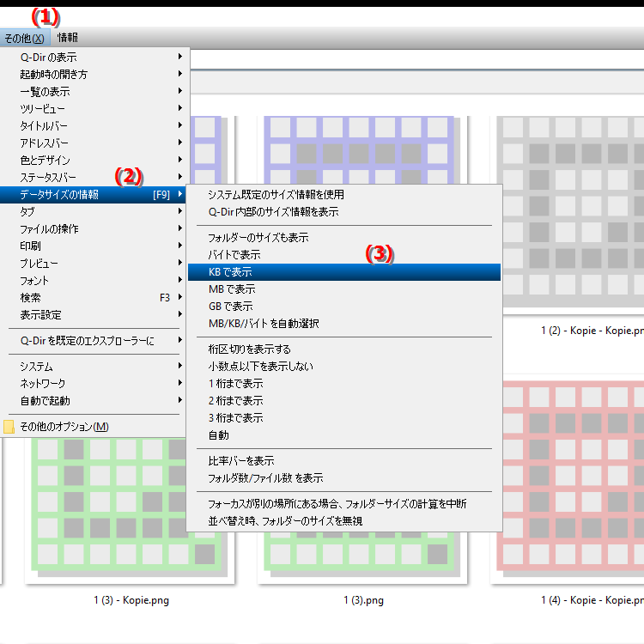Click file name 1 (4) - Kopie - Kopie.png
The image size is (644, 644).
[x=592, y=600]
